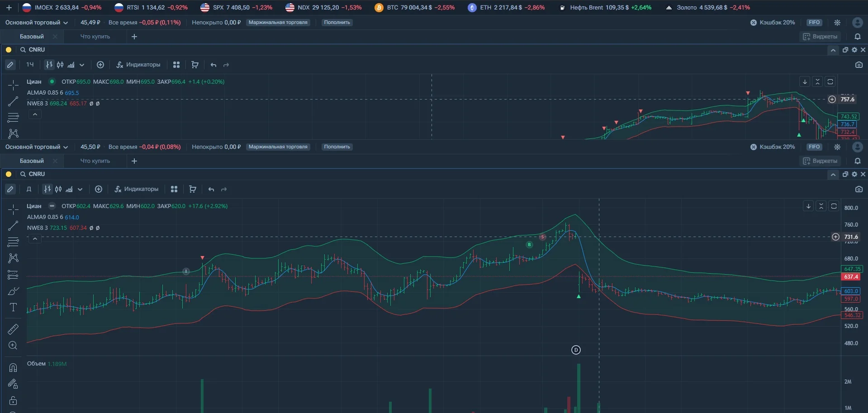Open the 1Ч timeframe selector in upper chart
This screenshot has width=868, height=413.
[x=30, y=65]
